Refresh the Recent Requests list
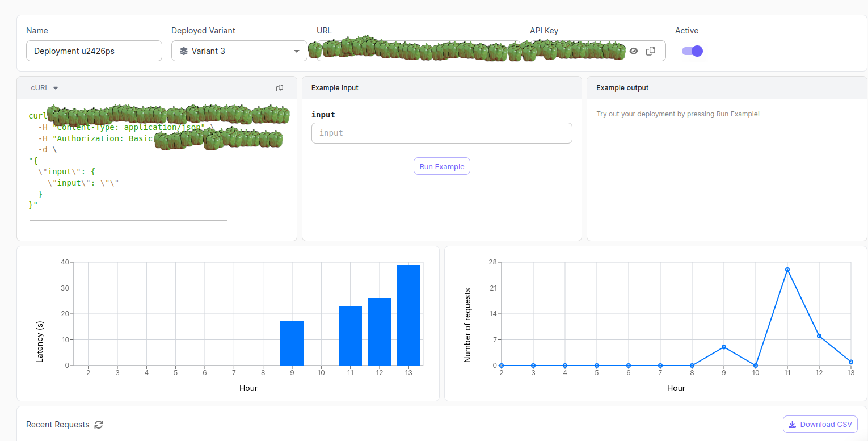 point(99,425)
